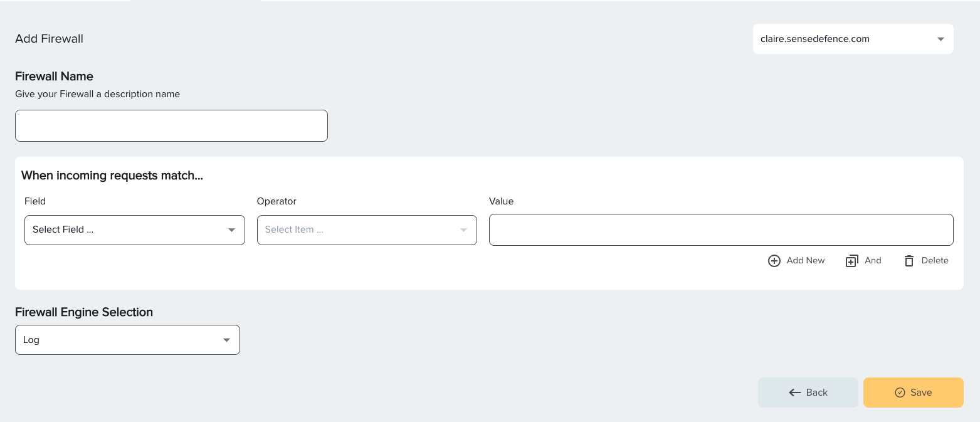Viewport: 980px width, 422px height.
Task: Click the caret arrow in Select Field box
Action: click(231, 230)
